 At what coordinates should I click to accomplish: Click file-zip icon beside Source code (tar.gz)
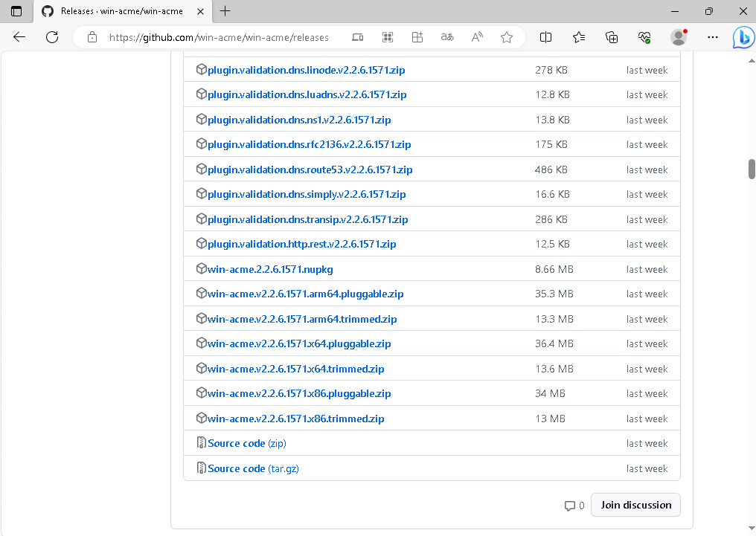tap(201, 468)
